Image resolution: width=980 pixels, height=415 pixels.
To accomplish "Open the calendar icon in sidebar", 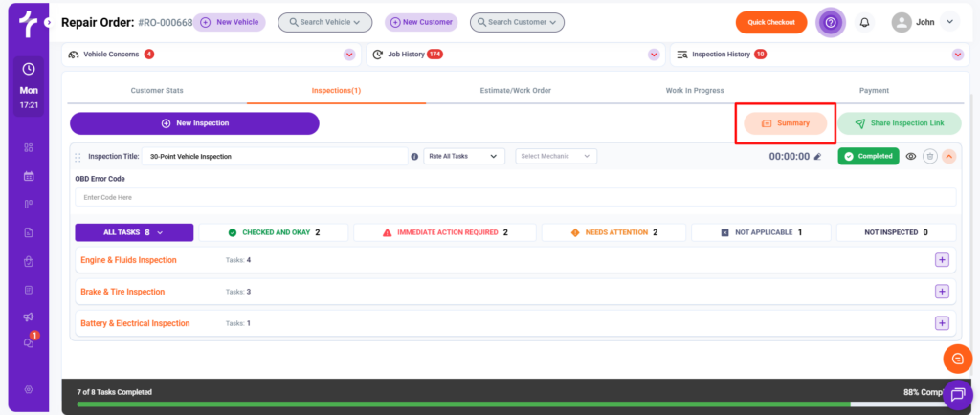I will [28, 176].
